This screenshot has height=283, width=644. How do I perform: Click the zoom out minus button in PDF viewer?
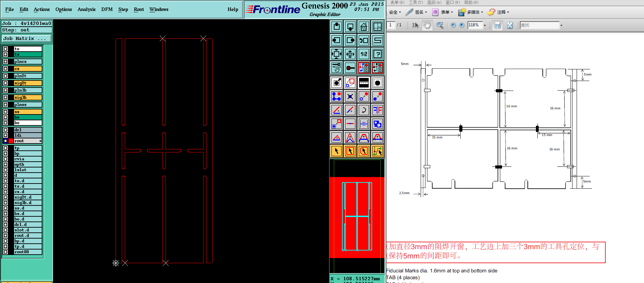[453, 25]
